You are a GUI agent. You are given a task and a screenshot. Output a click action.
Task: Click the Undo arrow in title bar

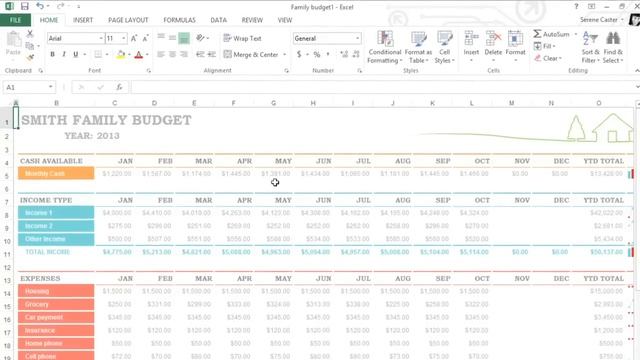pyautogui.click(x=40, y=6)
